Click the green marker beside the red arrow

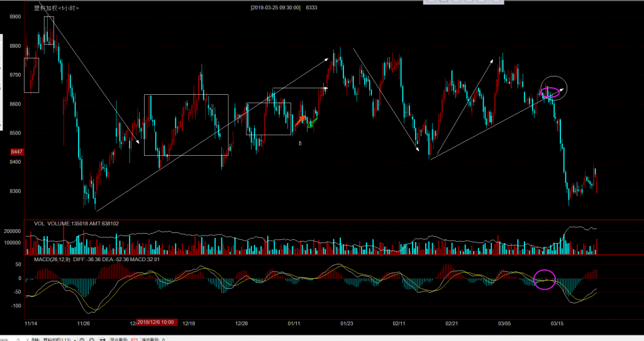313,122
